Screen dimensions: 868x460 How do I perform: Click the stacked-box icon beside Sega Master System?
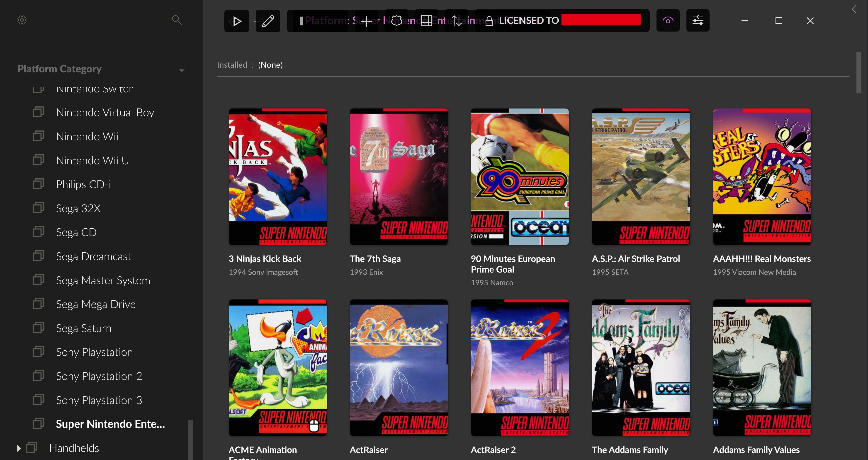point(38,280)
